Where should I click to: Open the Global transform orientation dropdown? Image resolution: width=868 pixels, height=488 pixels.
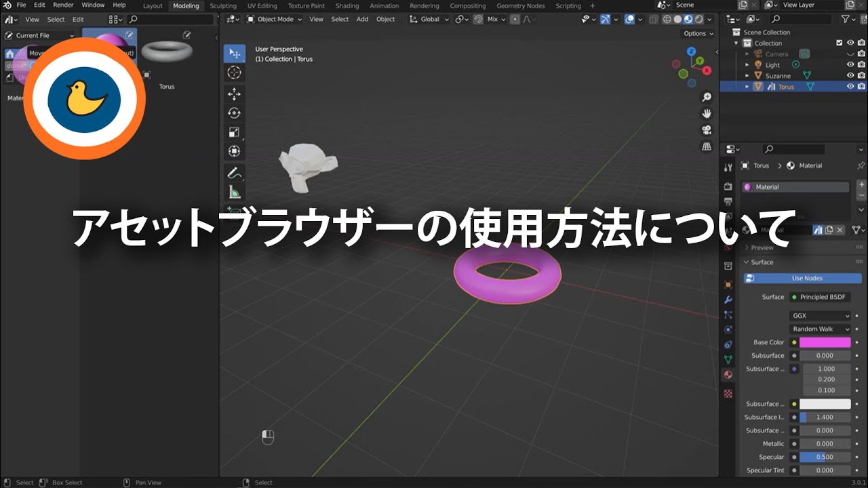(430, 19)
